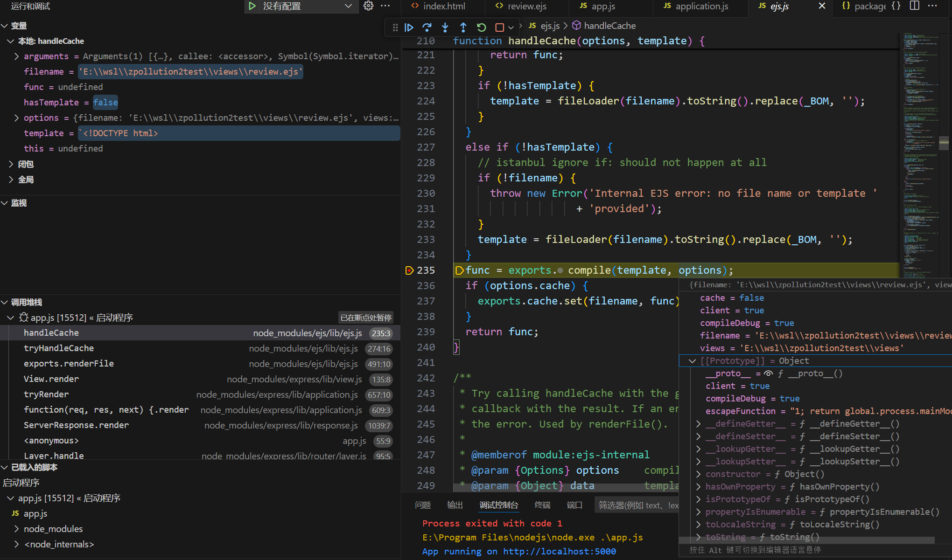Expand the options variable
The height and width of the screenshot is (560, 952).
[17, 118]
